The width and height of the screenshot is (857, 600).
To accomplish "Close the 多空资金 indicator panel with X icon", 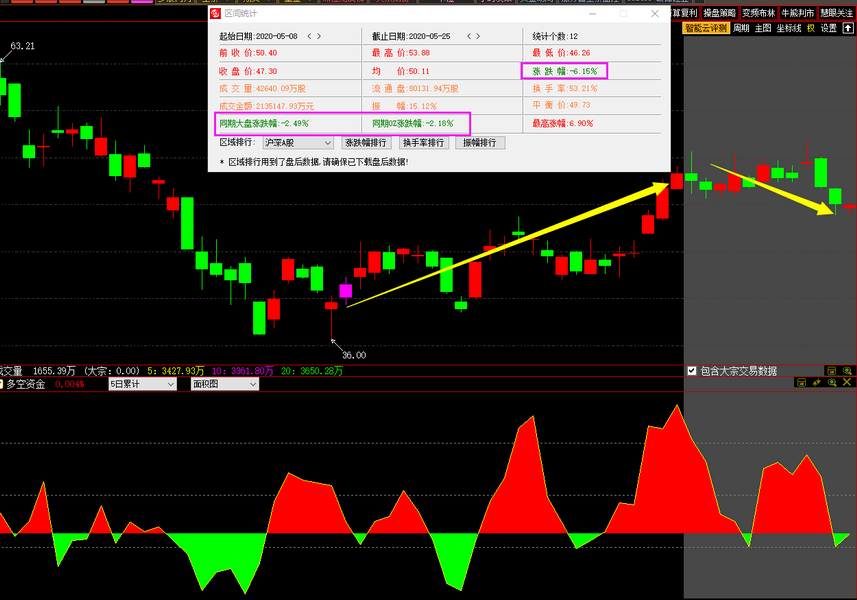I will click(847, 383).
